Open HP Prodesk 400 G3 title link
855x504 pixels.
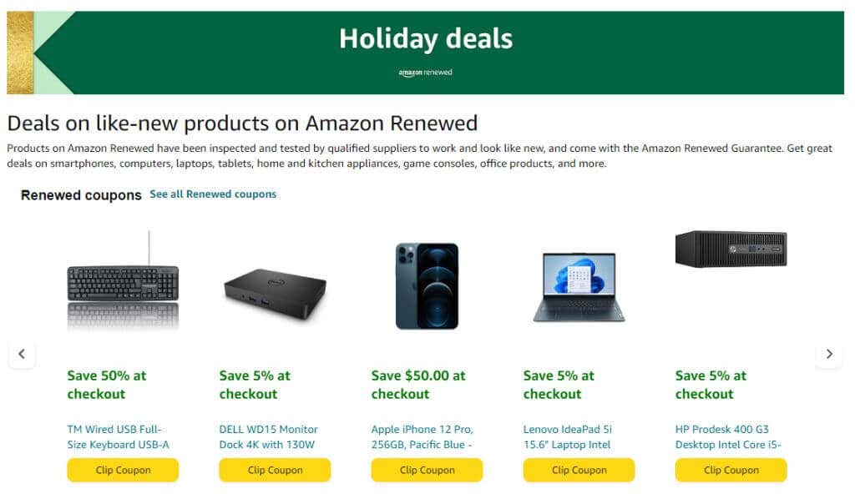(x=728, y=437)
